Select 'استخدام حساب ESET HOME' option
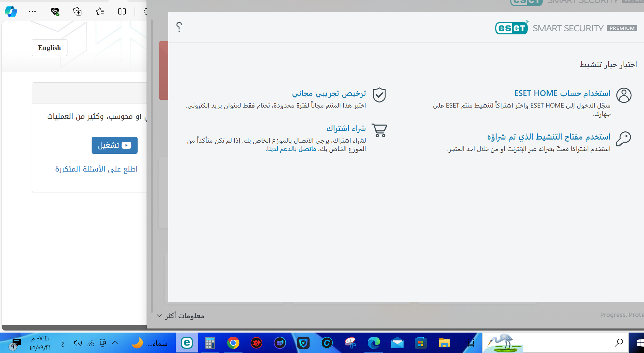The image size is (644, 353). tap(562, 93)
